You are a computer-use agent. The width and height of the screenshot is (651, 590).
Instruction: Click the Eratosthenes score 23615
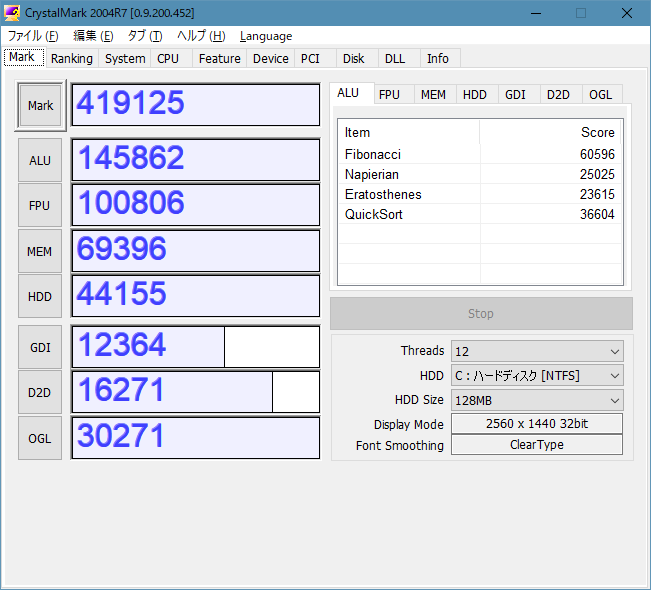597,194
